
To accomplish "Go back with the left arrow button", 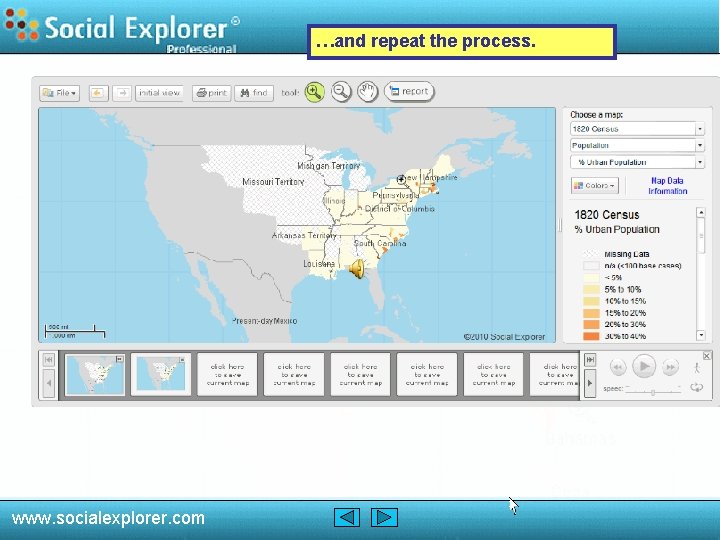I will [98, 93].
